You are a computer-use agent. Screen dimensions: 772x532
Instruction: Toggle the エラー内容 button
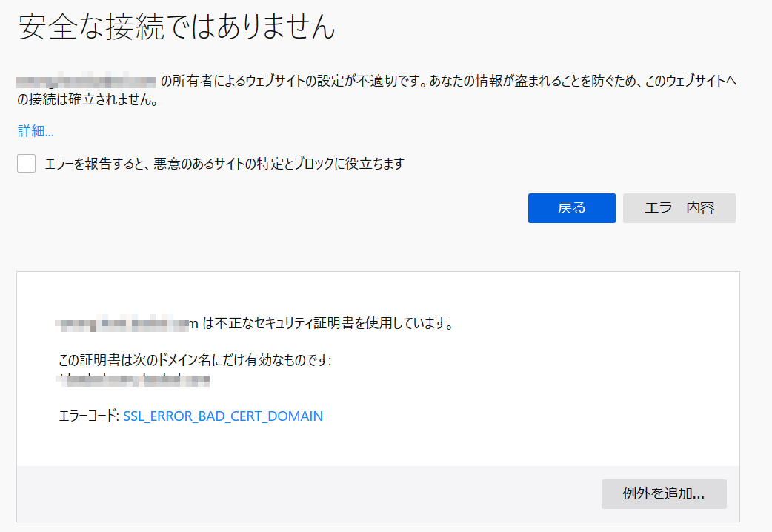(x=679, y=208)
